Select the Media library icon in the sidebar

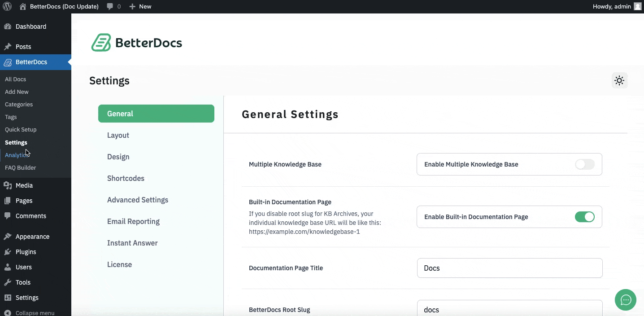point(7,185)
